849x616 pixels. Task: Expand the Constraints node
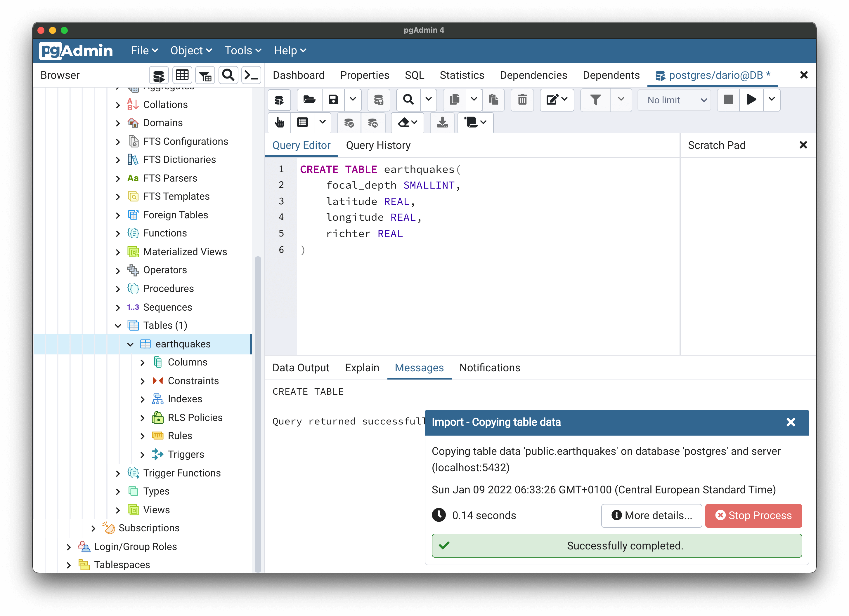(x=142, y=381)
